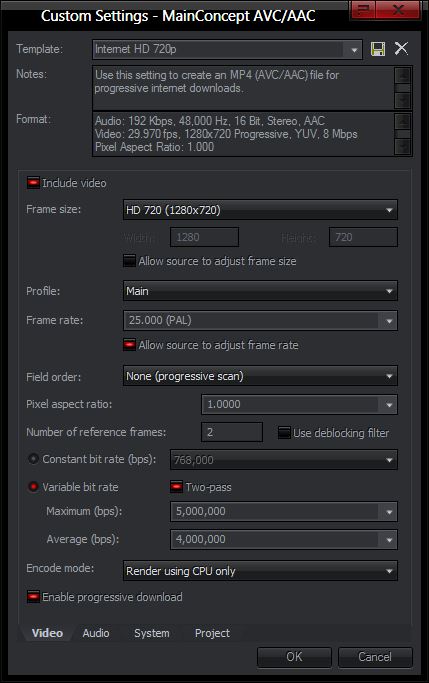Open the Frame size dropdown
429x683 pixels.
[x=260, y=210]
